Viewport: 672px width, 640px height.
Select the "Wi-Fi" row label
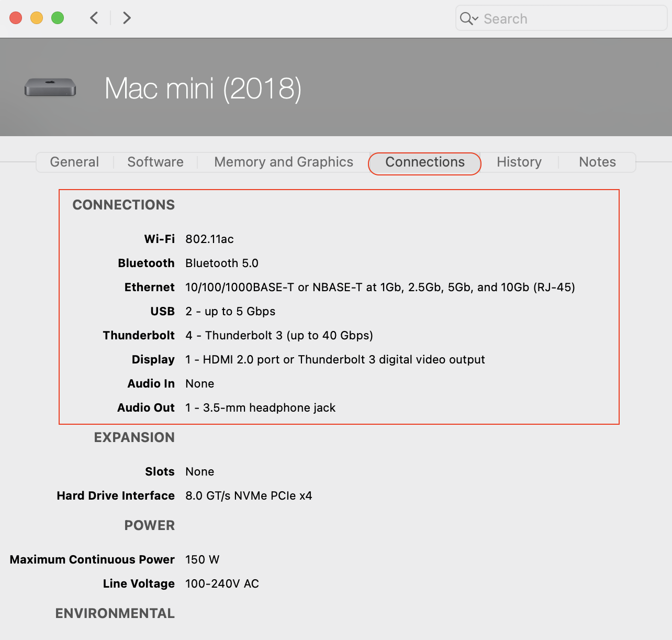pyautogui.click(x=160, y=239)
